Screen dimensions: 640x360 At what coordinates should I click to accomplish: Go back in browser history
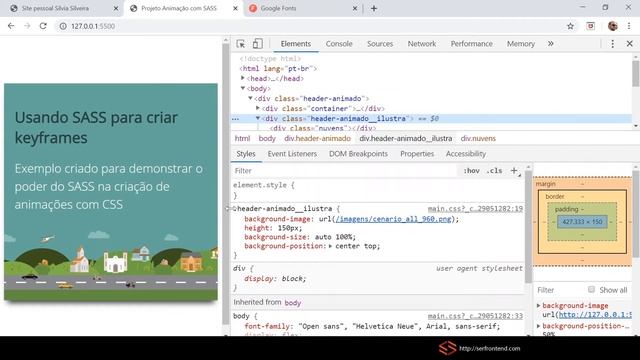tap(11, 26)
